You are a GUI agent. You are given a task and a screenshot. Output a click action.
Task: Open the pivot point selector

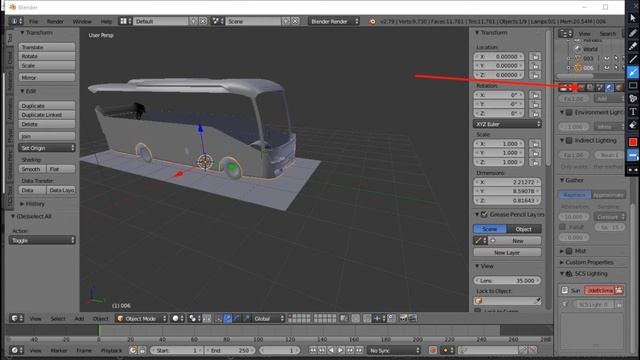tap(193, 318)
